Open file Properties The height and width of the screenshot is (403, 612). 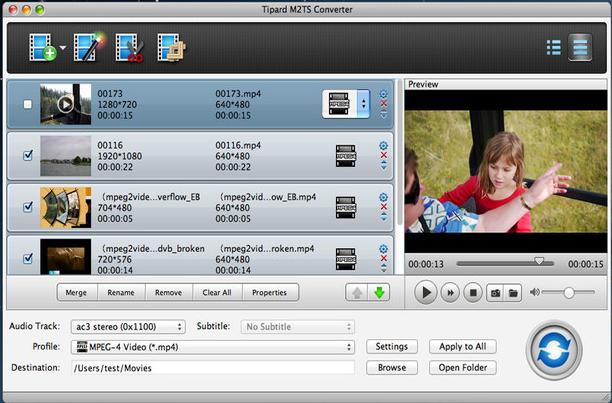270,293
